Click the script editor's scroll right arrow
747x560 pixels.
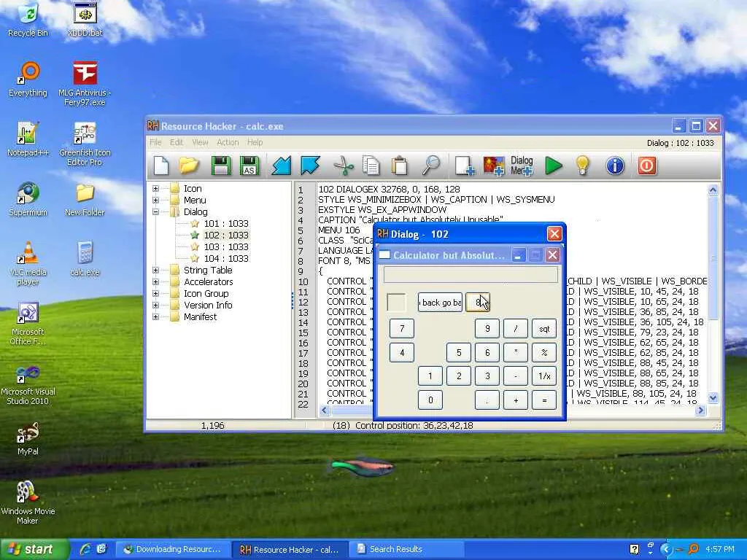pyautogui.click(x=700, y=410)
